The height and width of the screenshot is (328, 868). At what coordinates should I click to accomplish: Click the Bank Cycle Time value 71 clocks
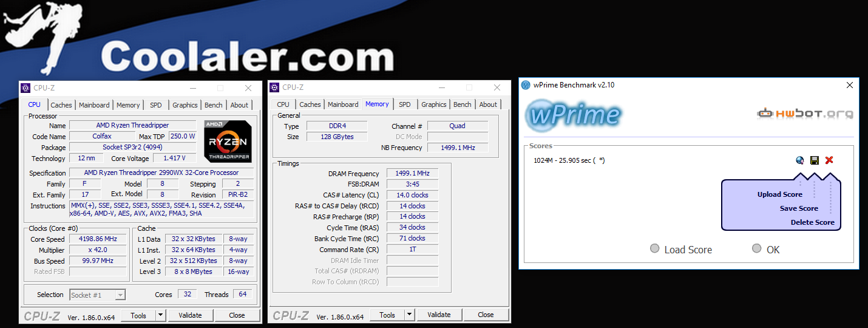tap(412, 238)
